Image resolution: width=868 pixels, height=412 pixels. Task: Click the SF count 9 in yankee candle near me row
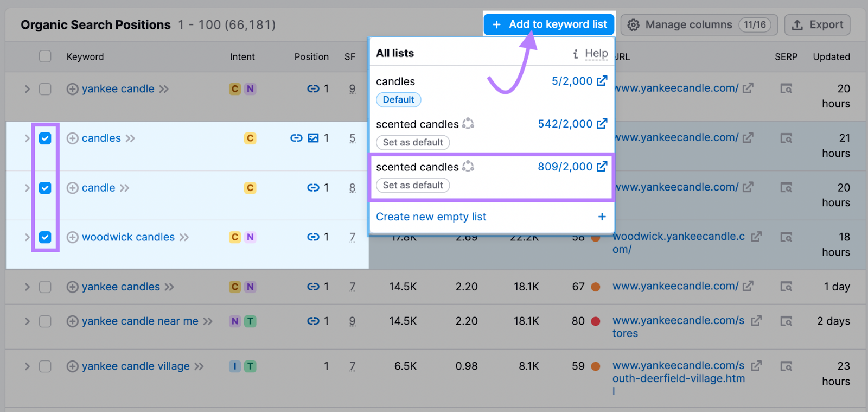(x=352, y=321)
